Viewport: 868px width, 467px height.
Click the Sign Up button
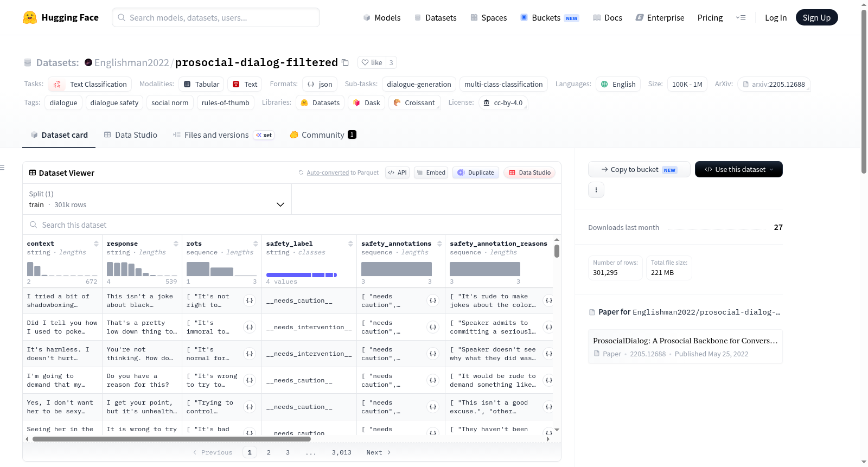click(816, 17)
